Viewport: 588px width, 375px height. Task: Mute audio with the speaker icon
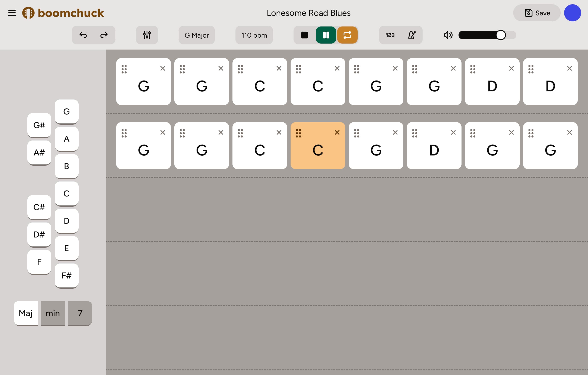tap(448, 35)
